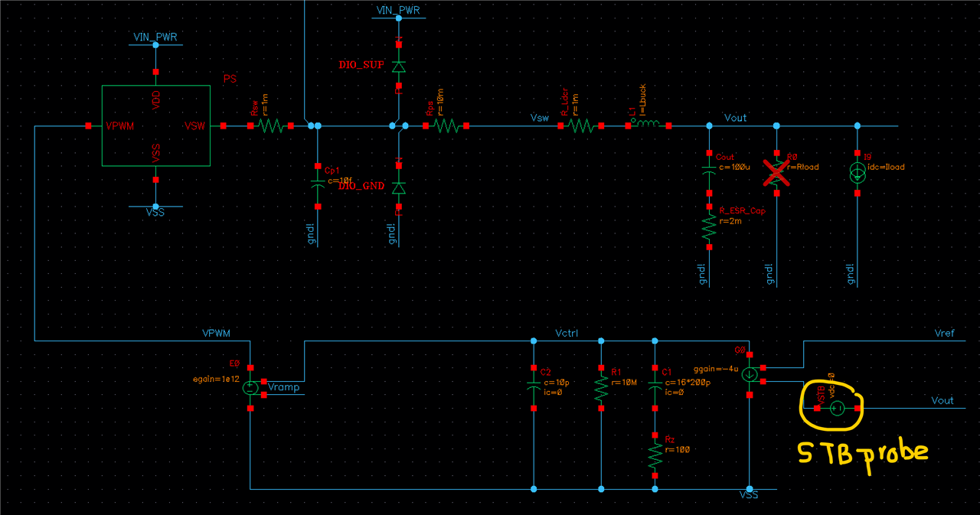Image resolution: width=980 pixels, height=515 pixels.
Task: Select the R1 10M resistor symbol
Action: [601, 388]
